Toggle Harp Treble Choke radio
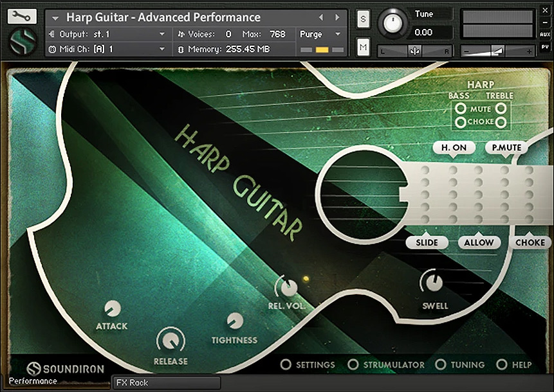This screenshot has height=392, width=554. [501, 123]
